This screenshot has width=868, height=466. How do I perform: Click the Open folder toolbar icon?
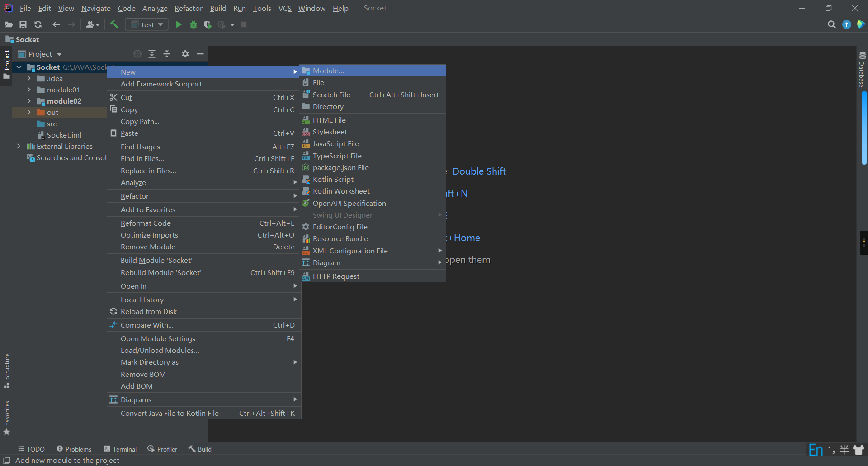(9, 24)
